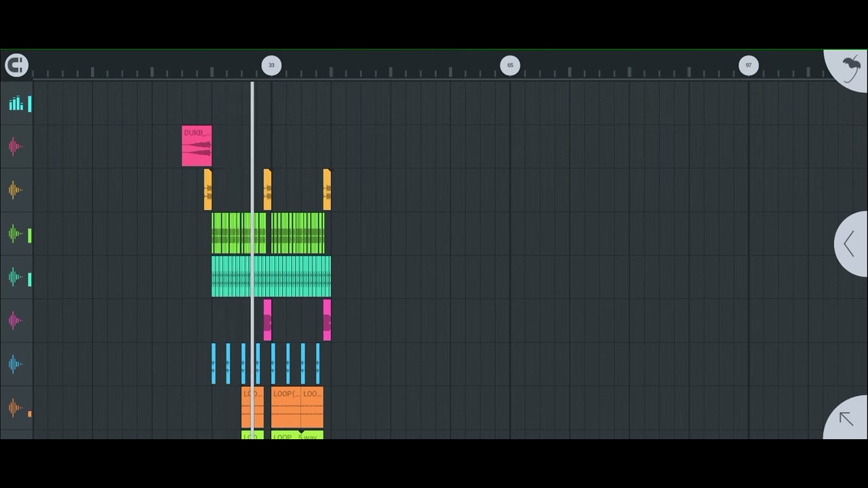Select the green audio track icon

16,234
